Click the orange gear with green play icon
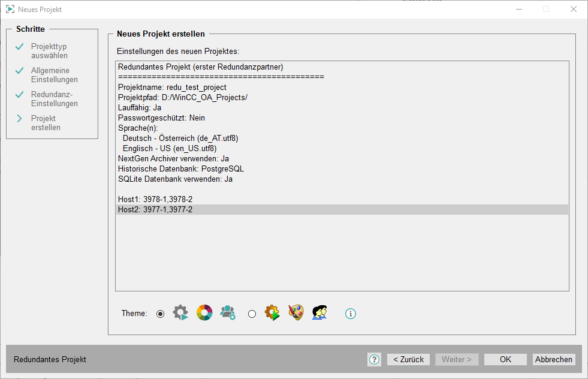Screen dimensions: 588x379 click(x=272, y=312)
